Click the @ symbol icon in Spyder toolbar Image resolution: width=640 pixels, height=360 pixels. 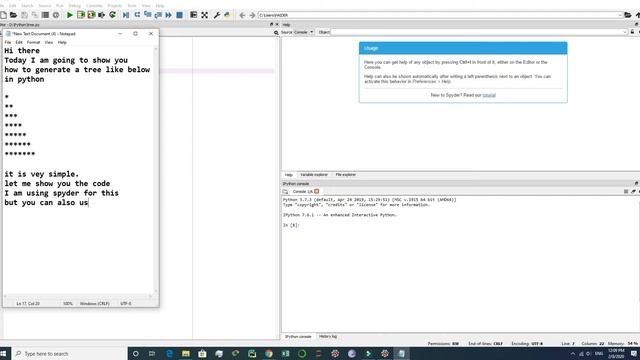pyautogui.click(x=56, y=15)
